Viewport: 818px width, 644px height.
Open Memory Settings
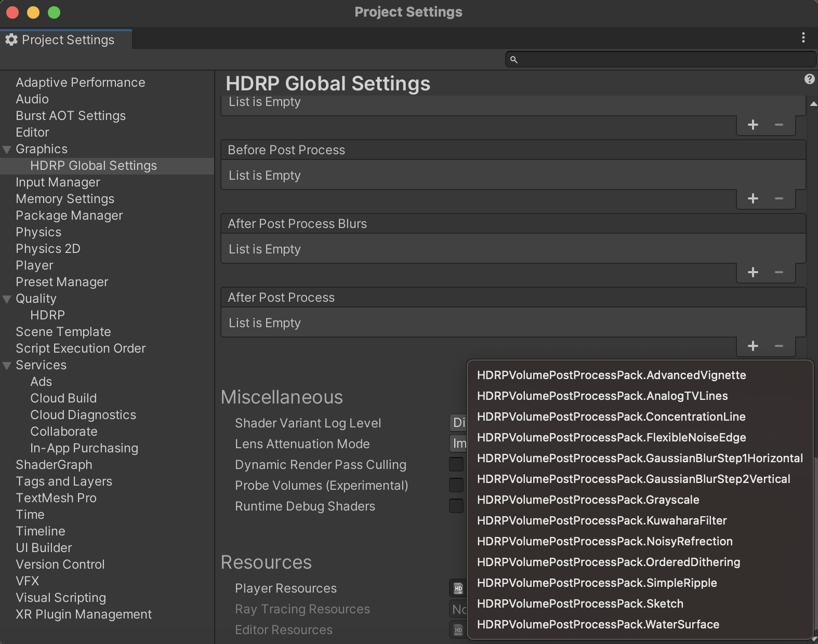pos(65,199)
